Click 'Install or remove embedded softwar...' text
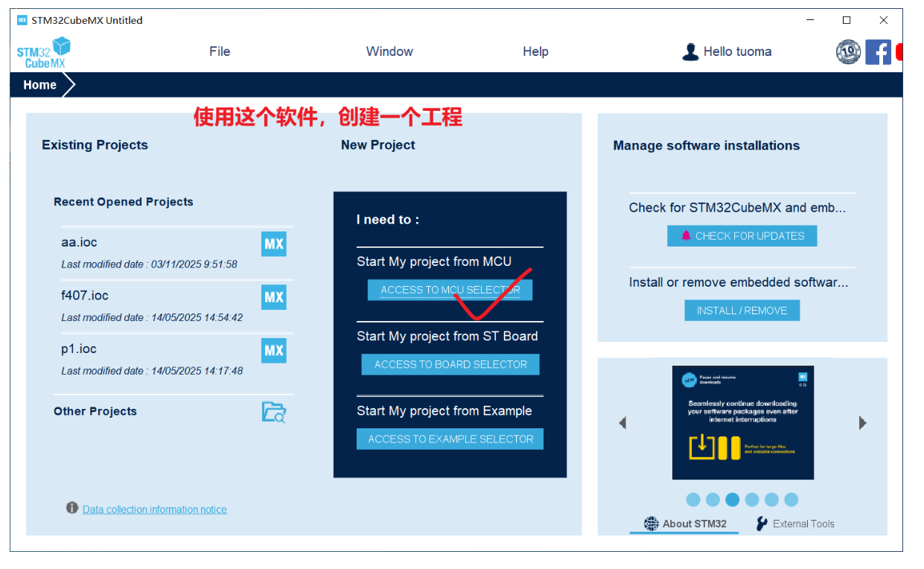This screenshot has height=569, width=924. 739,282
